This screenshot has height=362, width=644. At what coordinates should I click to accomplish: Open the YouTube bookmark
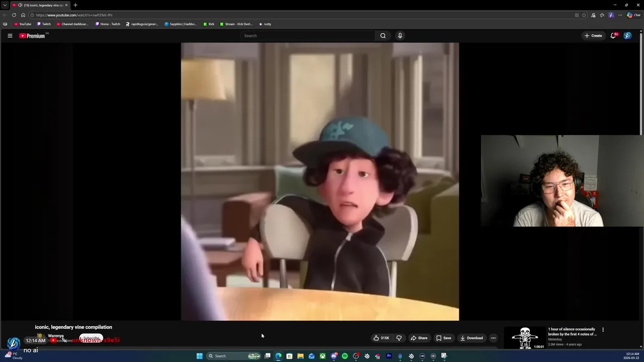point(23,24)
